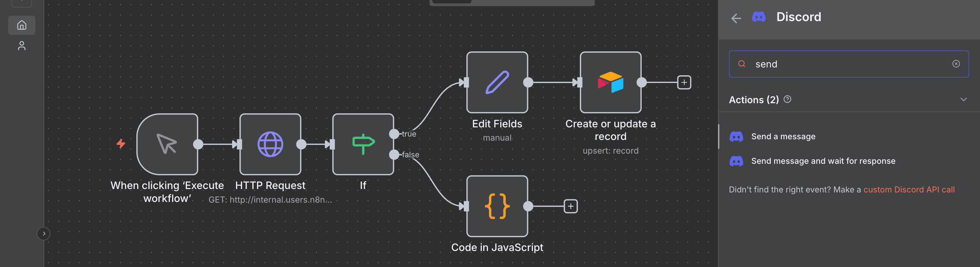
Task: Open the help icon next to Actions (2)
Action: tap(787, 99)
